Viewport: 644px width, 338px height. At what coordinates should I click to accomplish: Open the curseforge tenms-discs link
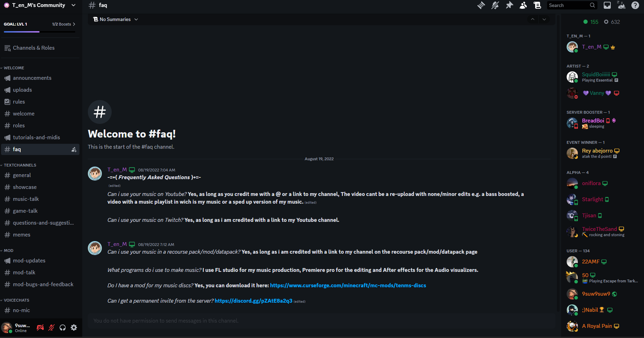click(x=348, y=286)
